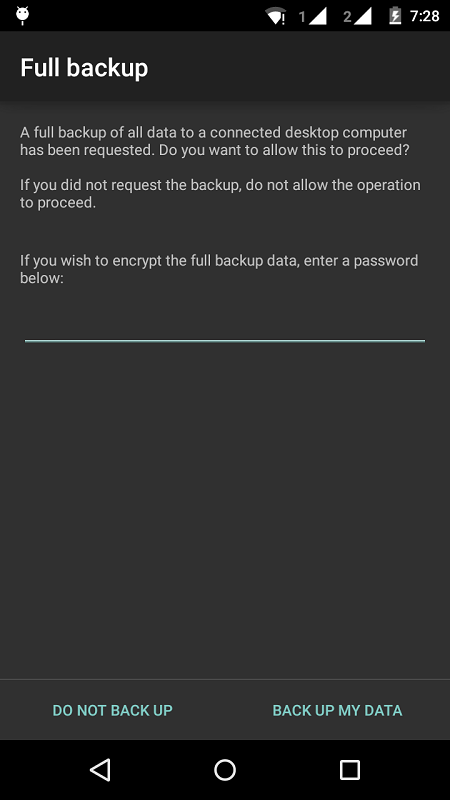Tap the battery charging icon
Image resolution: width=450 pixels, height=800 pixels.
click(x=395, y=16)
